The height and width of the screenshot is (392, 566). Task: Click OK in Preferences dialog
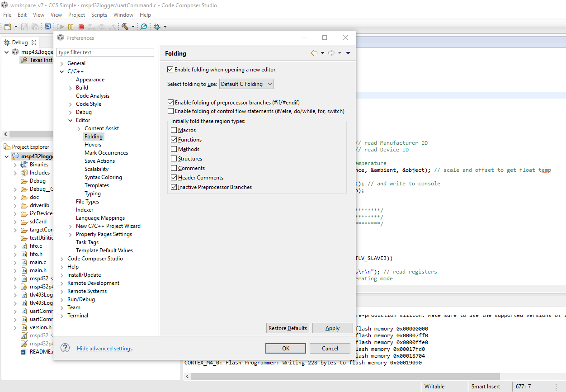[286, 348]
